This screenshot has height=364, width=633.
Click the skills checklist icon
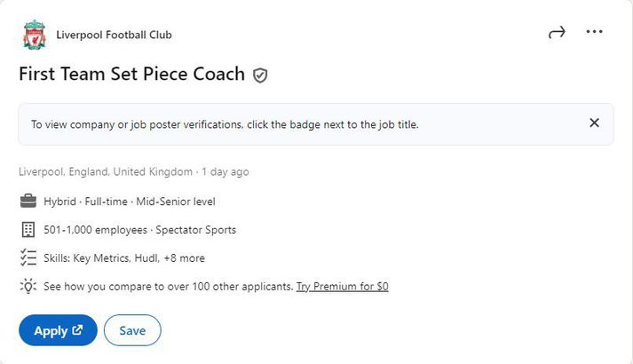coord(28,257)
